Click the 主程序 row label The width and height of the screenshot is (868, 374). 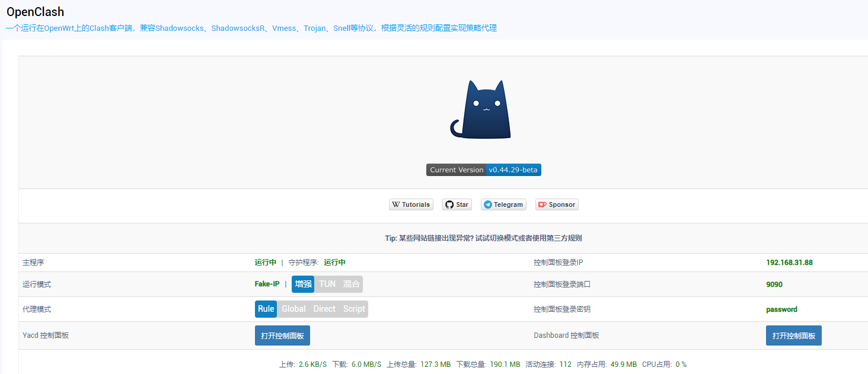click(33, 263)
